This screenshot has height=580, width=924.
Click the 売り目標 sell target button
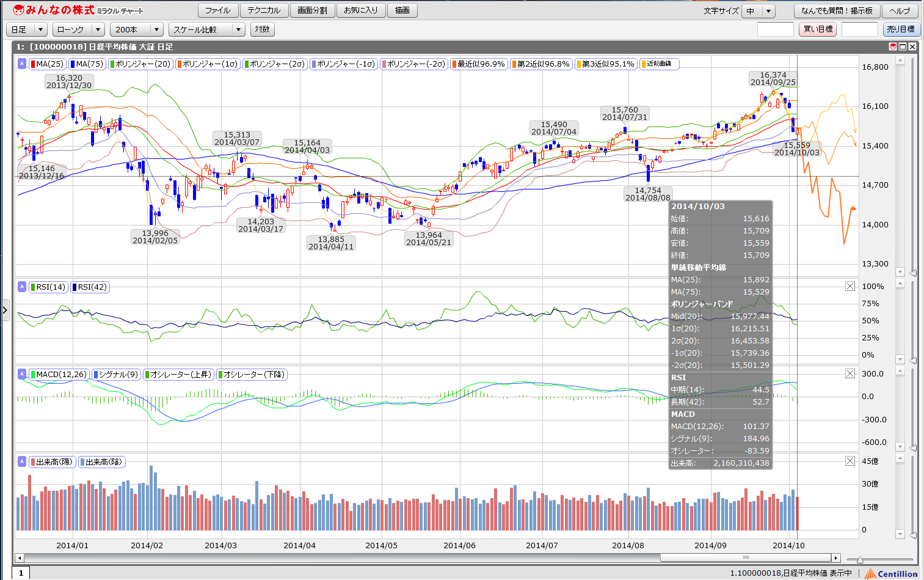(x=900, y=29)
